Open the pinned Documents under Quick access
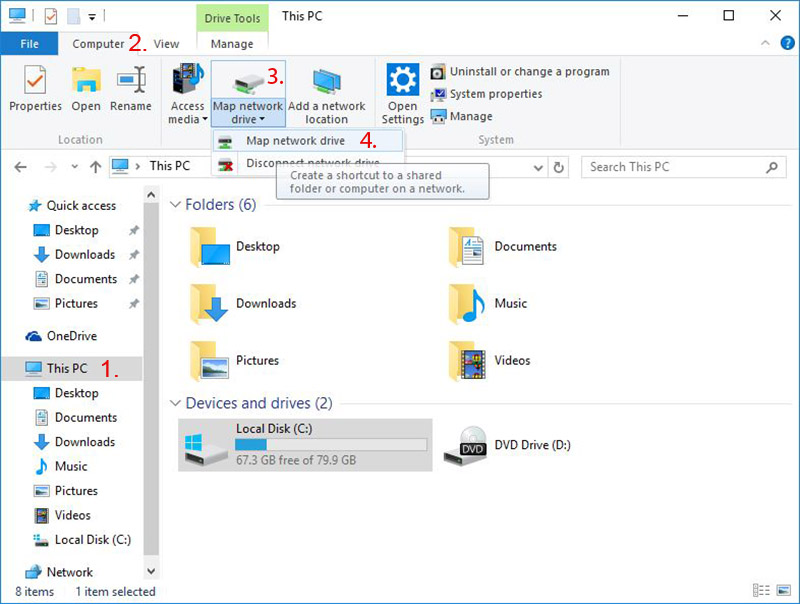Screen dimensions: 800x604 click(x=76, y=279)
